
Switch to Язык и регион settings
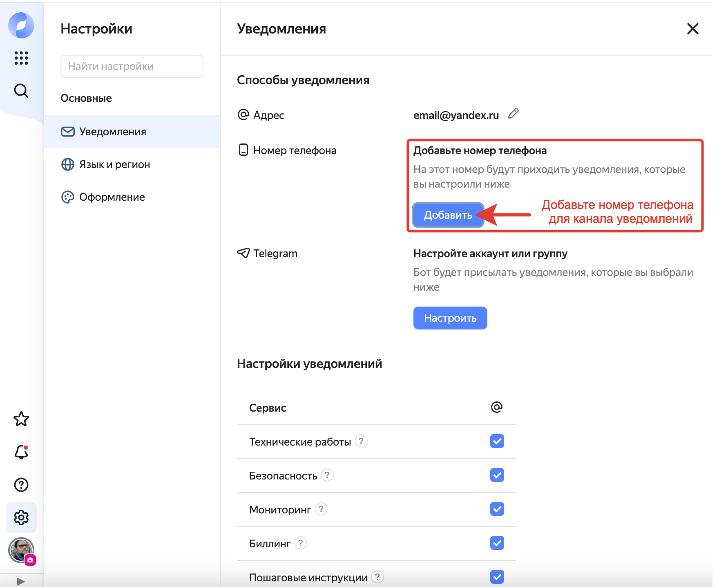click(114, 164)
